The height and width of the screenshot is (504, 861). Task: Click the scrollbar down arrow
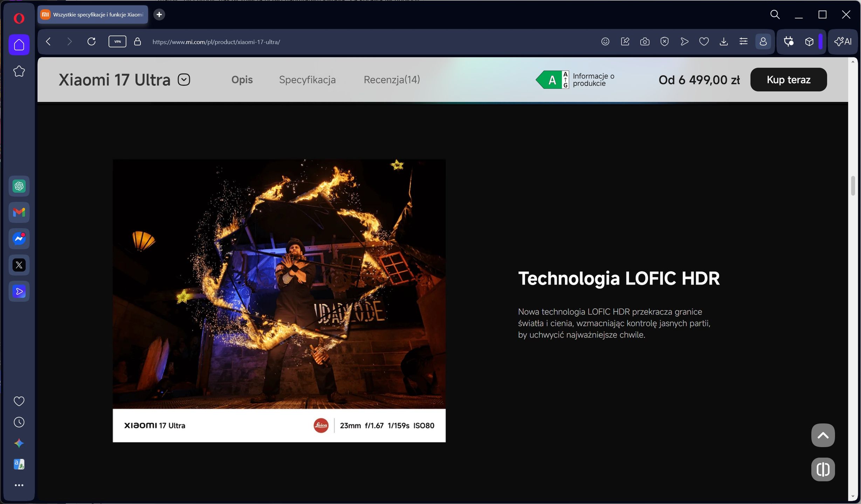pyautogui.click(x=853, y=496)
